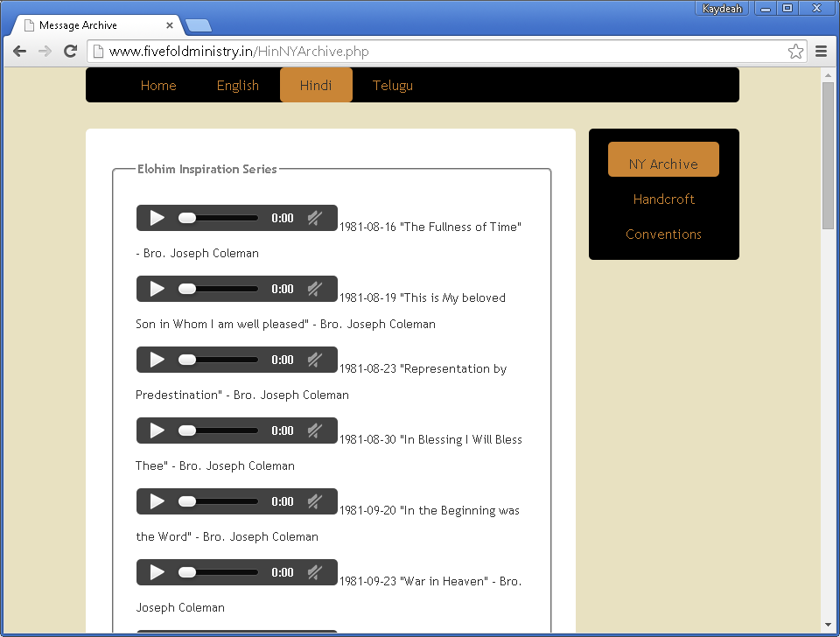
Task: Select the Hindi navigation item
Action: 316,85
